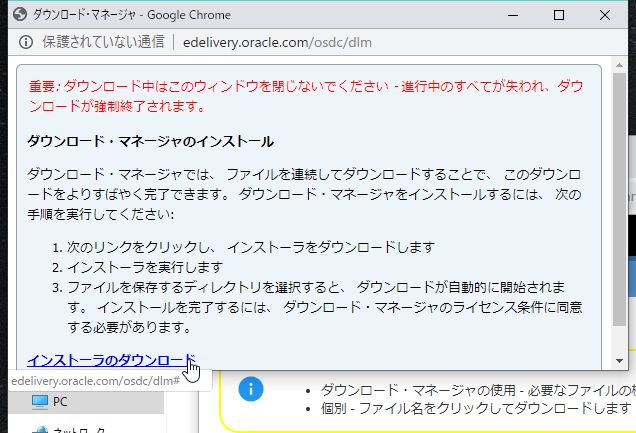Click the red 重要 warning text
This screenshot has height=433, width=636.
306,96
